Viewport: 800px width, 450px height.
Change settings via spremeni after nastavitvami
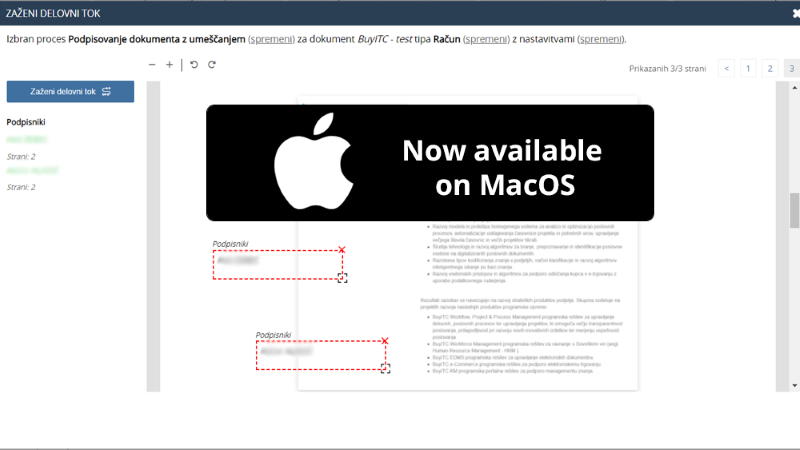click(x=601, y=39)
